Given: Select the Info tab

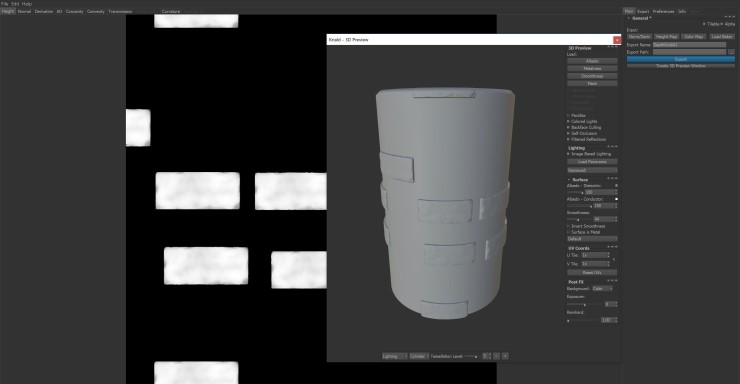Looking at the screenshot, I should [x=682, y=11].
